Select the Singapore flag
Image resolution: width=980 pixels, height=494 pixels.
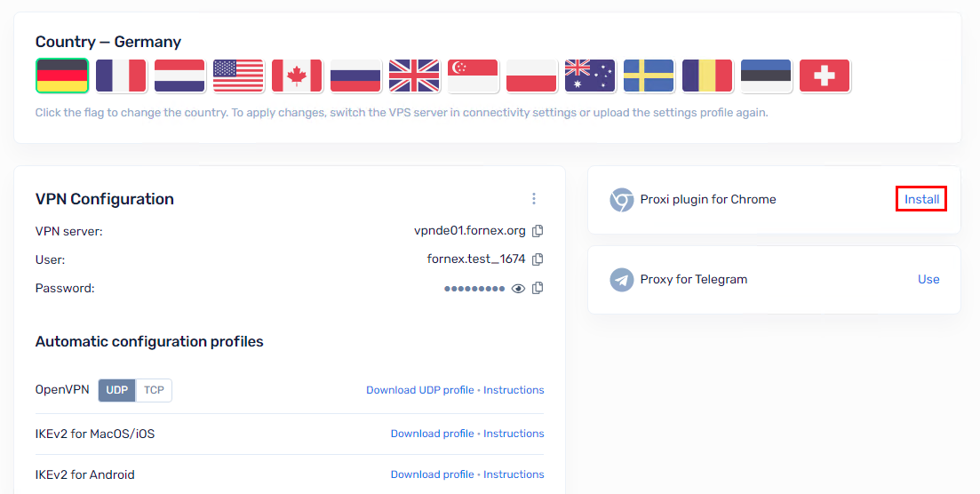pos(474,76)
